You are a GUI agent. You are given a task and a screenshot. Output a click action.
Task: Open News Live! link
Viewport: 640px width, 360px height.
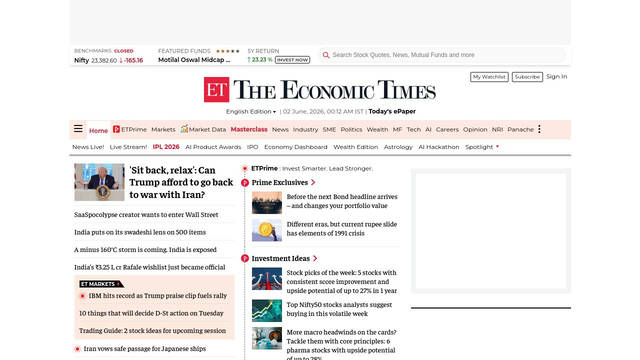pyautogui.click(x=88, y=147)
